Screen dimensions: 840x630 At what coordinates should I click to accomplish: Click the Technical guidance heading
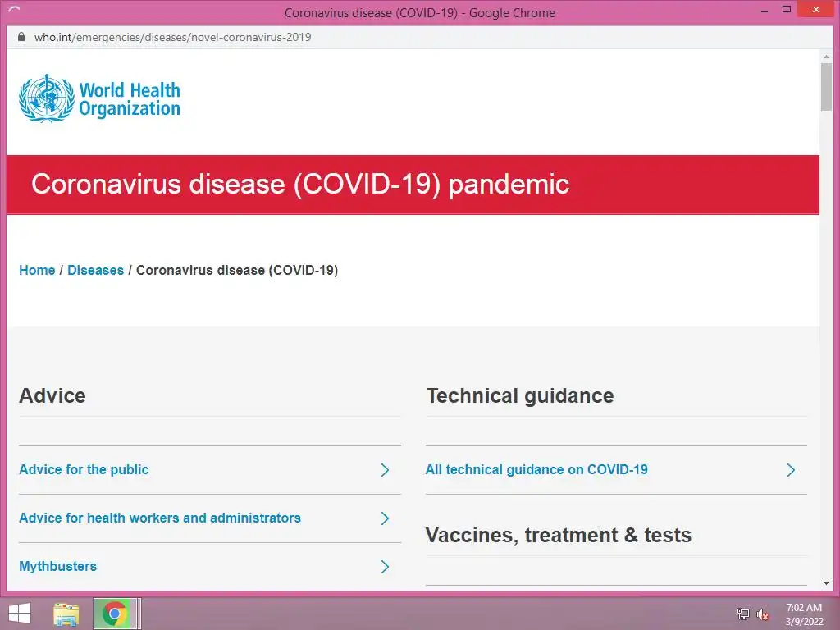pos(519,396)
